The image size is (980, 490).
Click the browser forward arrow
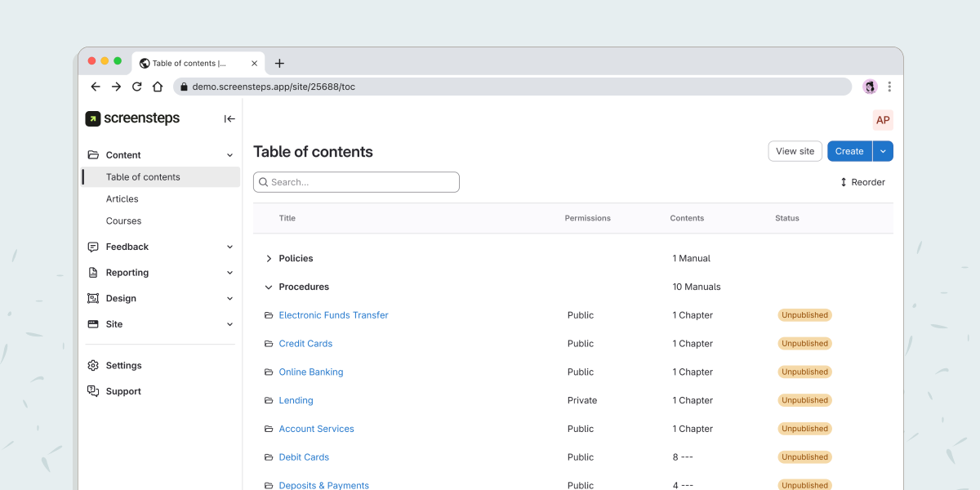(x=116, y=87)
